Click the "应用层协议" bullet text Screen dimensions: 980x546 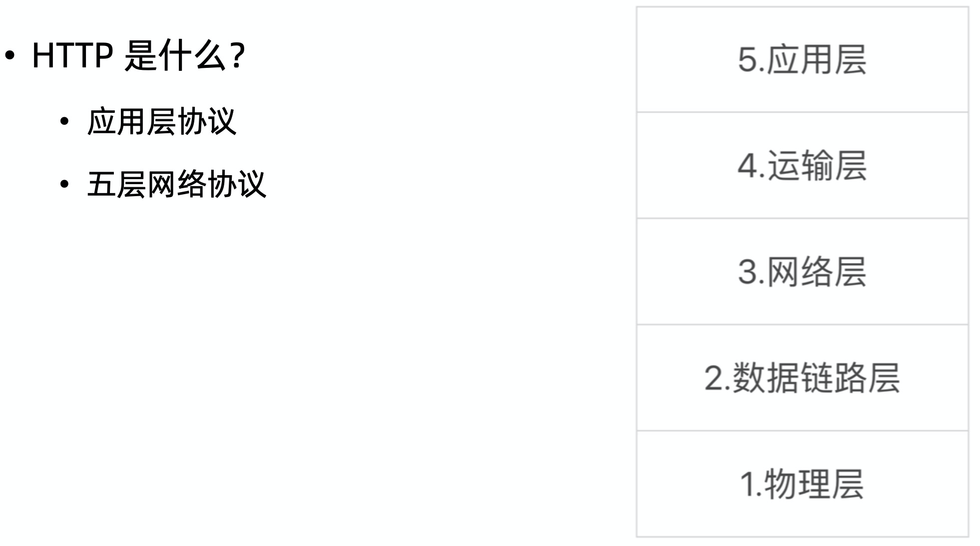[x=161, y=121]
